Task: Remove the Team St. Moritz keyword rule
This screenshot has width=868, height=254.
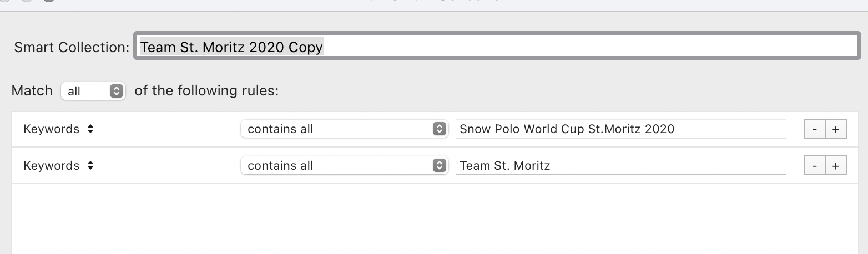Action: click(814, 166)
